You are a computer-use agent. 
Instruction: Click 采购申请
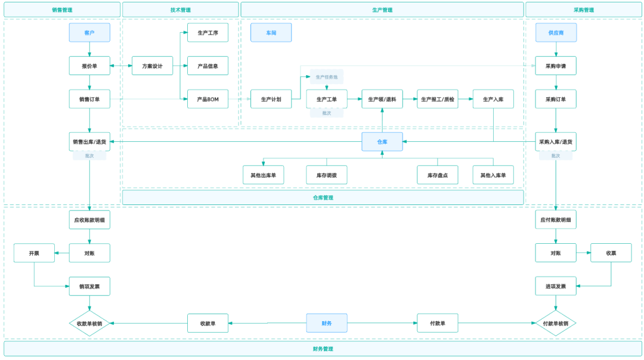coord(556,66)
